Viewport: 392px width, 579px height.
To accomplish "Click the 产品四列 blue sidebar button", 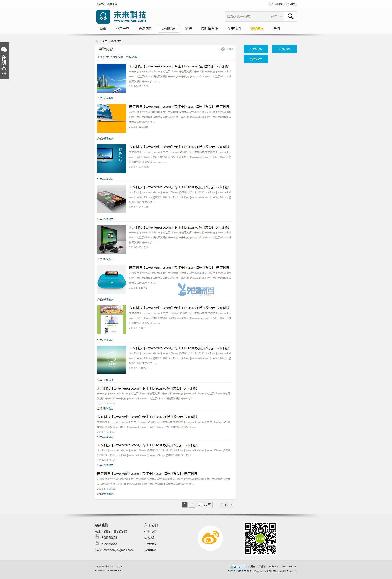I will pos(285,49).
